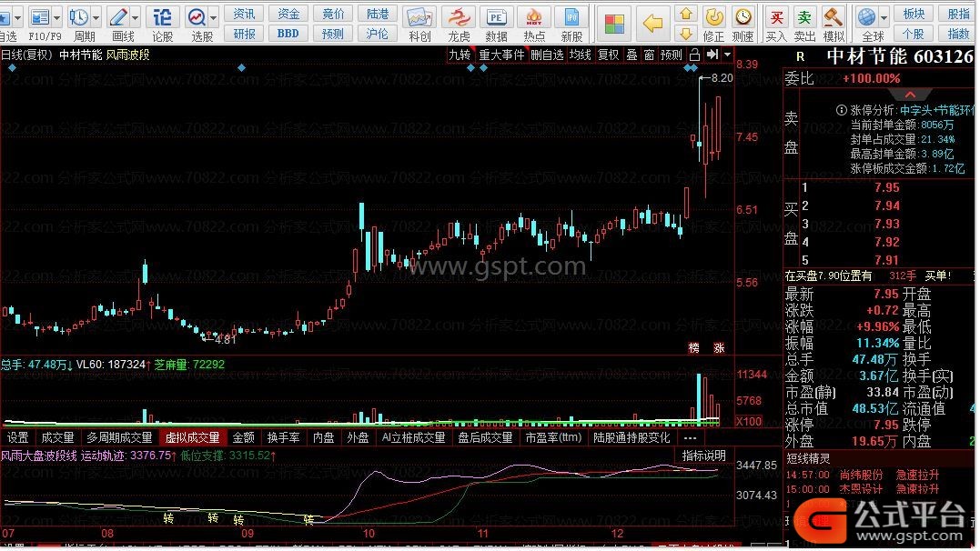Click the BBD button
This screenshot has width=980, height=551.
288,34
